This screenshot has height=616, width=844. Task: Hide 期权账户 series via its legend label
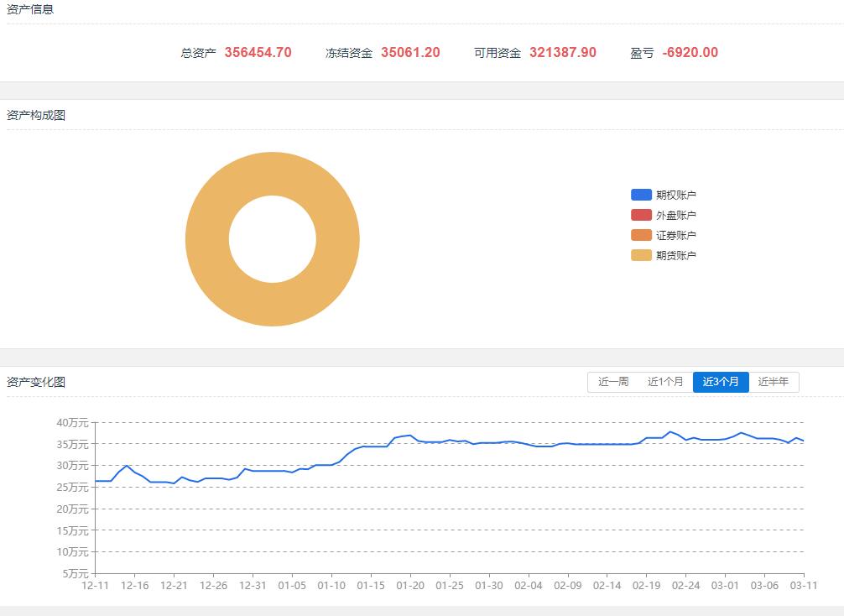coord(676,195)
